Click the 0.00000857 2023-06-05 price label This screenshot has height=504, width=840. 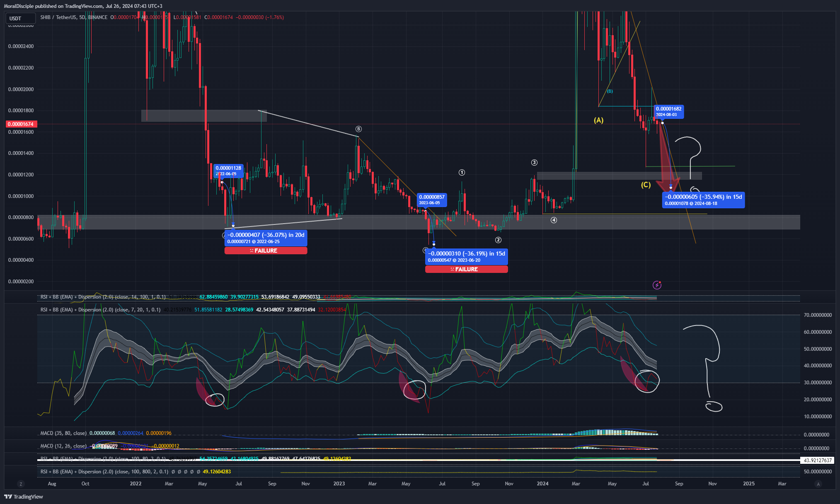pyautogui.click(x=431, y=200)
